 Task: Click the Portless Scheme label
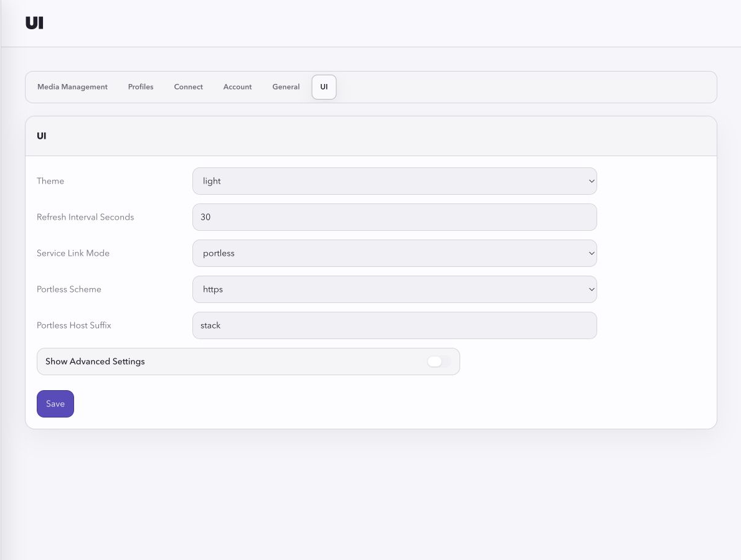pos(69,289)
